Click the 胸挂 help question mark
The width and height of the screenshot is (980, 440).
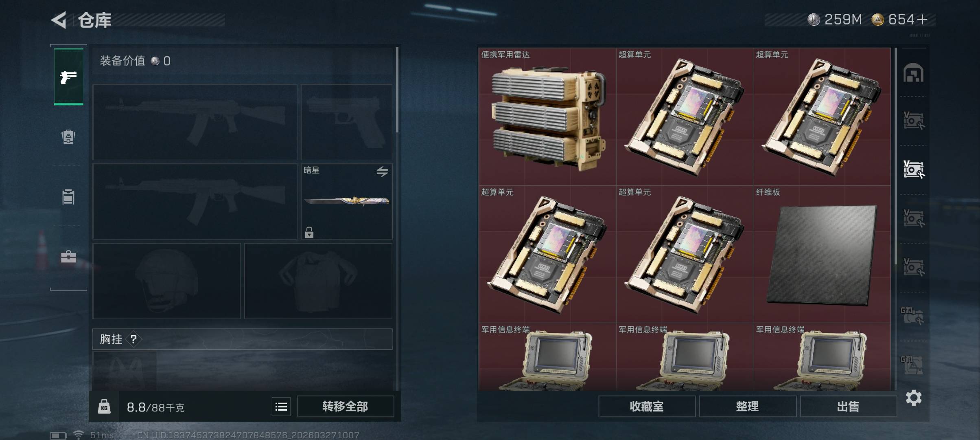[133, 339]
